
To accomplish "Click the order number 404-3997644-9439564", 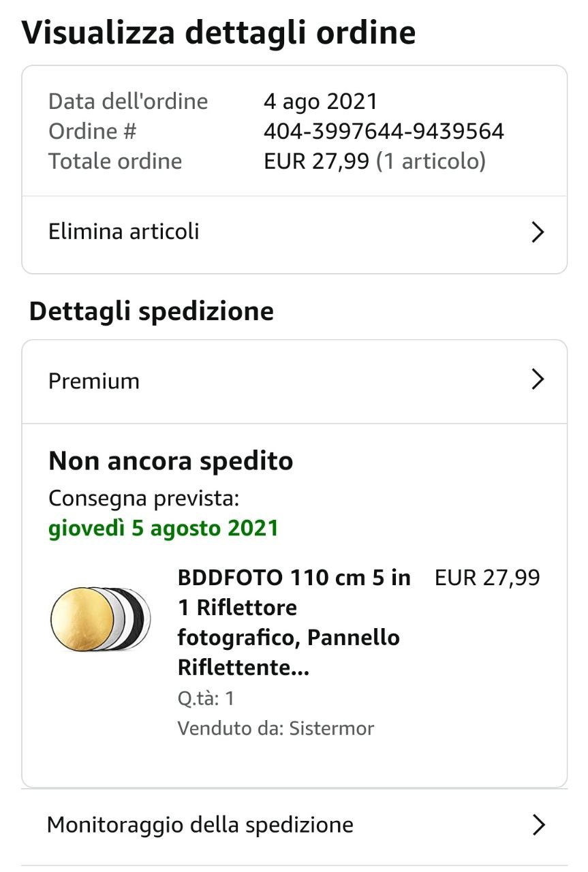I will (x=384, y=131).
